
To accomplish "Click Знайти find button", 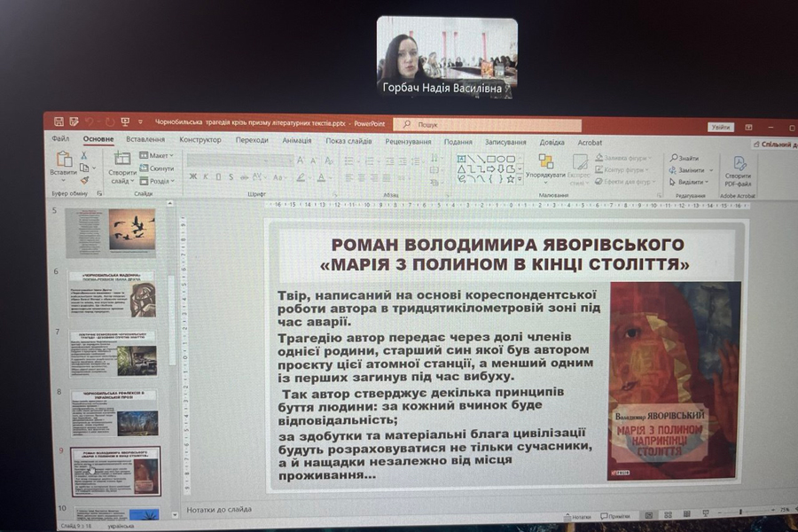I will (684, 158).
